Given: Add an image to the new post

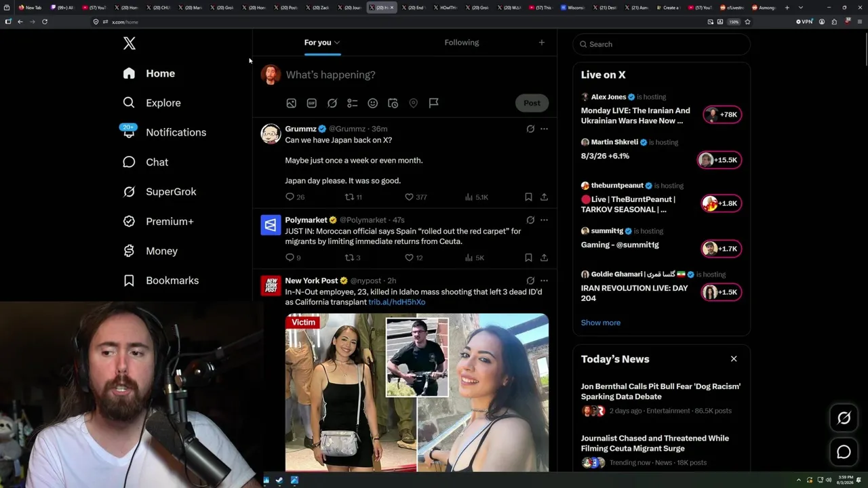Looking at the screenshot, I should click(291, 103).
